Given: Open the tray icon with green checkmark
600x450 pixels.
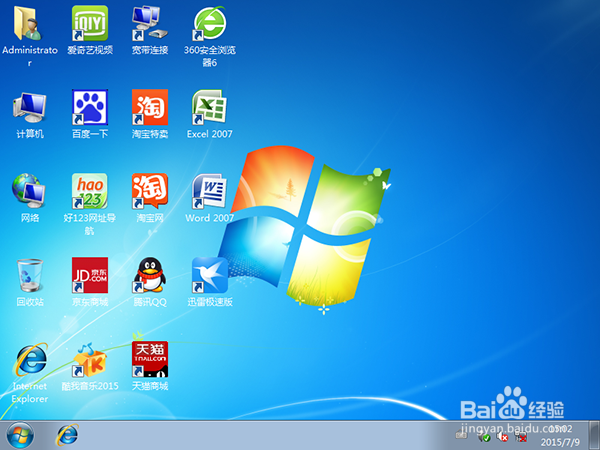Looking at the screenshot, I should (x=484, y=436).
